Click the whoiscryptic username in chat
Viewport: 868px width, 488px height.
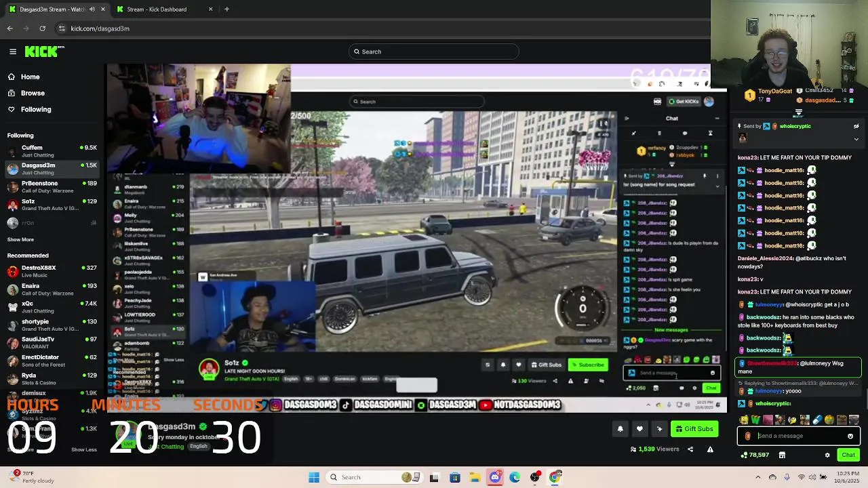(x=773, y=403)
